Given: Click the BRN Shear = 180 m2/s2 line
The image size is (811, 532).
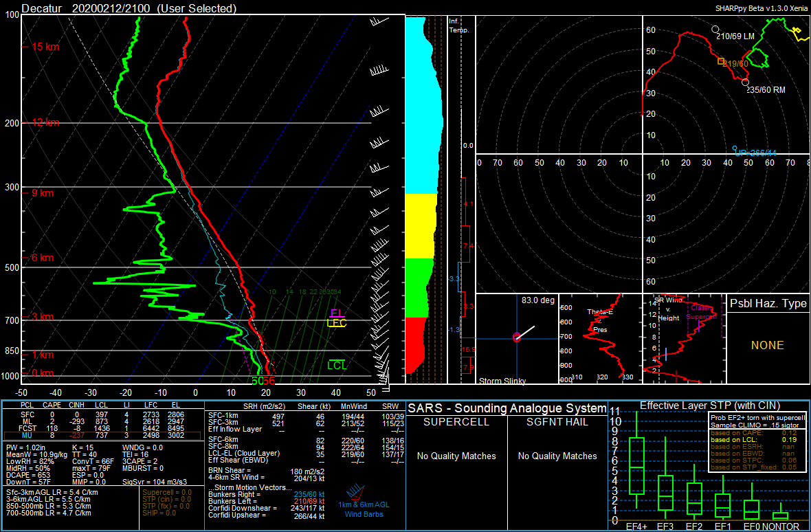Looking at the screenshot, I should tap(267, 470).
